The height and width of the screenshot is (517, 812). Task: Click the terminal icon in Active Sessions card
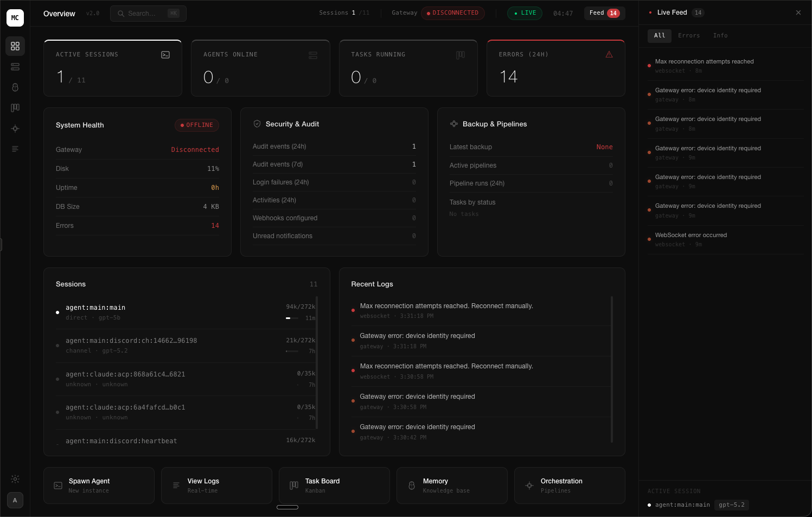tap(165, 55)
